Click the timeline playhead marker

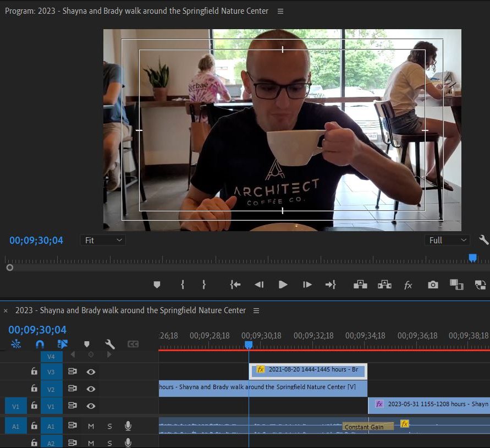tap(249, 345)
